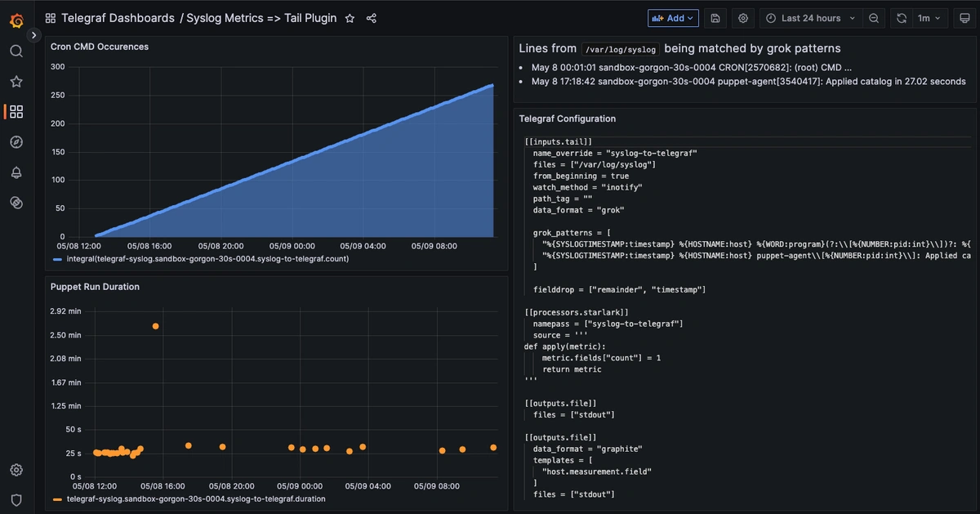980x514 pixels.
Task: Go to Telegraf Dashboards folder breadcrumb
Action: click(118, 18)
